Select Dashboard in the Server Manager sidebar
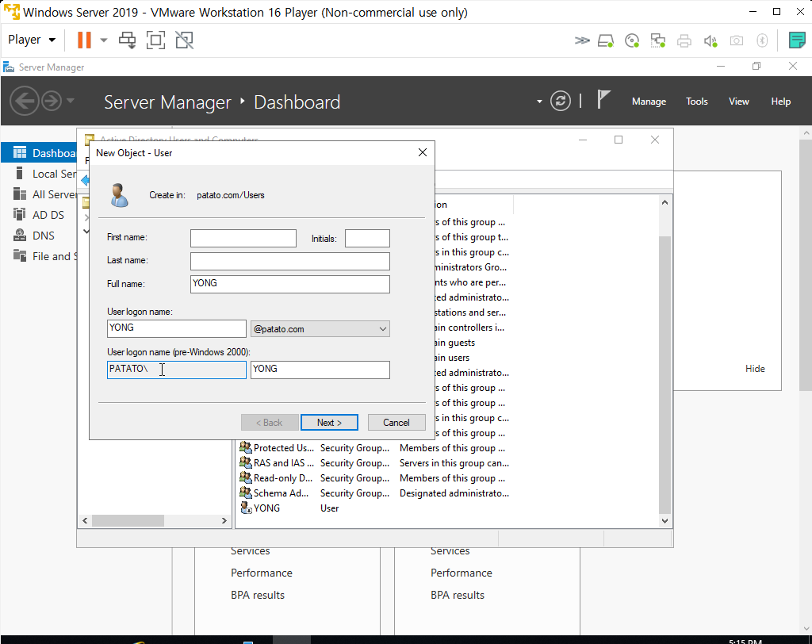 (x=40, y=153)
